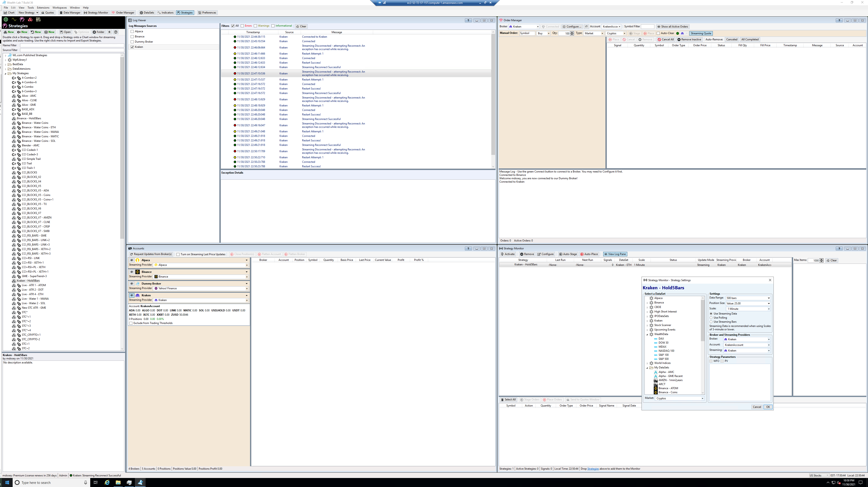Click the pink cubes building blocks icon
The width and height of the screenshot is (868, 487).
30,20
